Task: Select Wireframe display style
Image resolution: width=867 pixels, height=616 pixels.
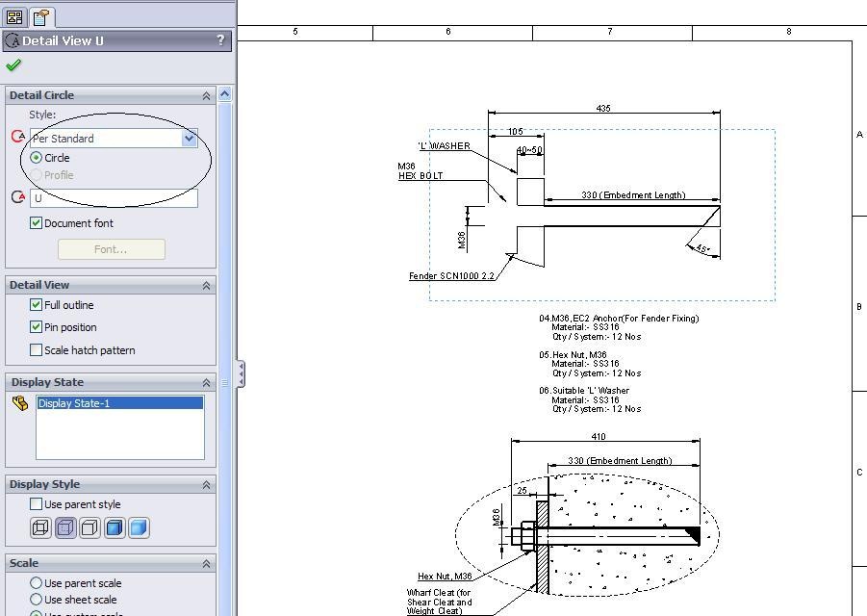Action: 41,527
